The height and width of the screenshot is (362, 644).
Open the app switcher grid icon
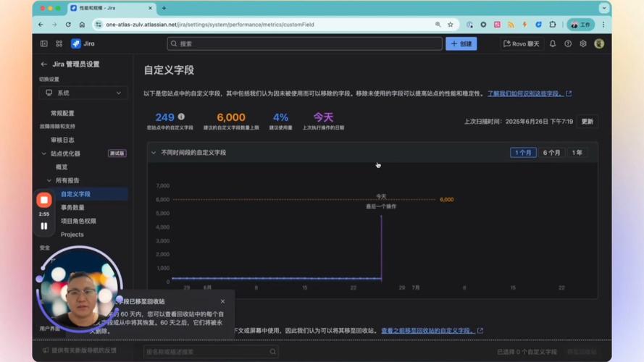tap(59, 43)
